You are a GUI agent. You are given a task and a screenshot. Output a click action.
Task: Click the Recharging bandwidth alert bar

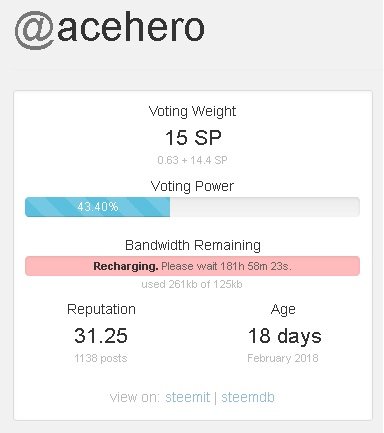[192, 266]
